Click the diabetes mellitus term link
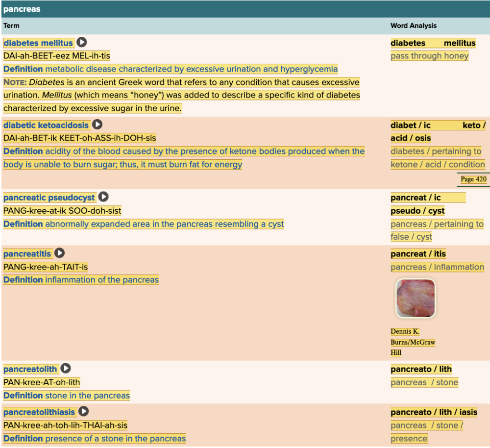This screenshot has height=448, width=490. (38, 43)
